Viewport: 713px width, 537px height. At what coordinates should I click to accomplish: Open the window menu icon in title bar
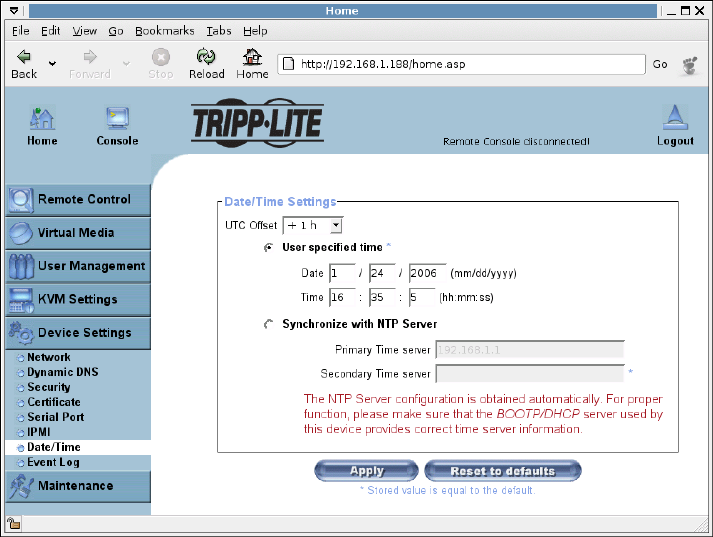tap(14, 10)
